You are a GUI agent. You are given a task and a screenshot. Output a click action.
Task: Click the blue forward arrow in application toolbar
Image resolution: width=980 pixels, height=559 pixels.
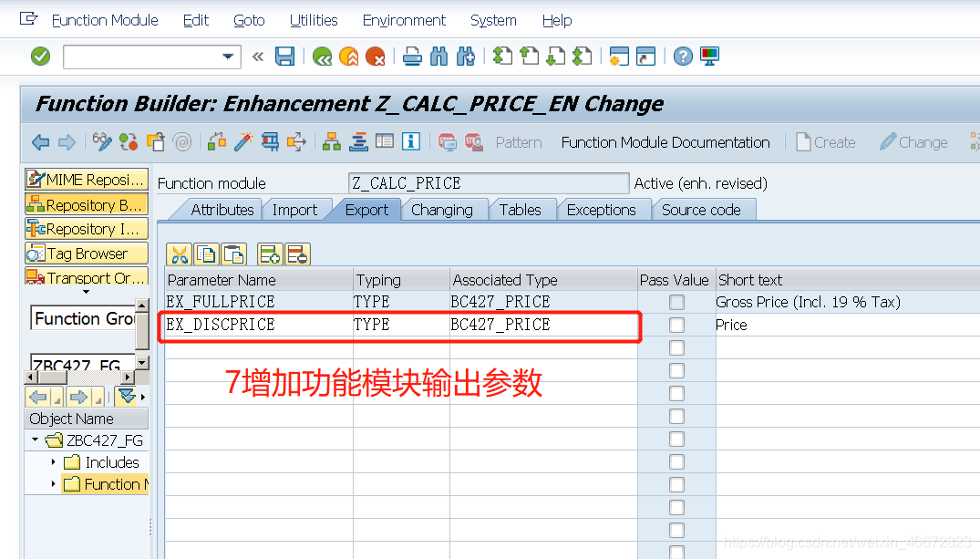[x=67, y=142]
